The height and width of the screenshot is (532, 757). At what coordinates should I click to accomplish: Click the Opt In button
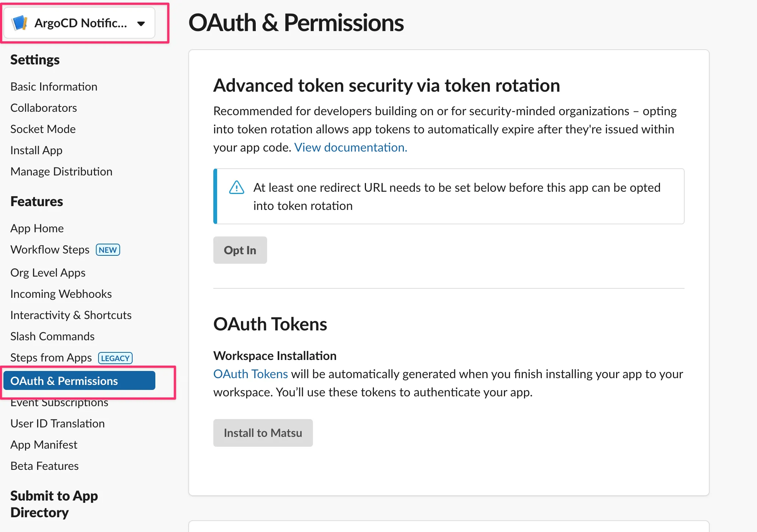(x=240, y=250)
